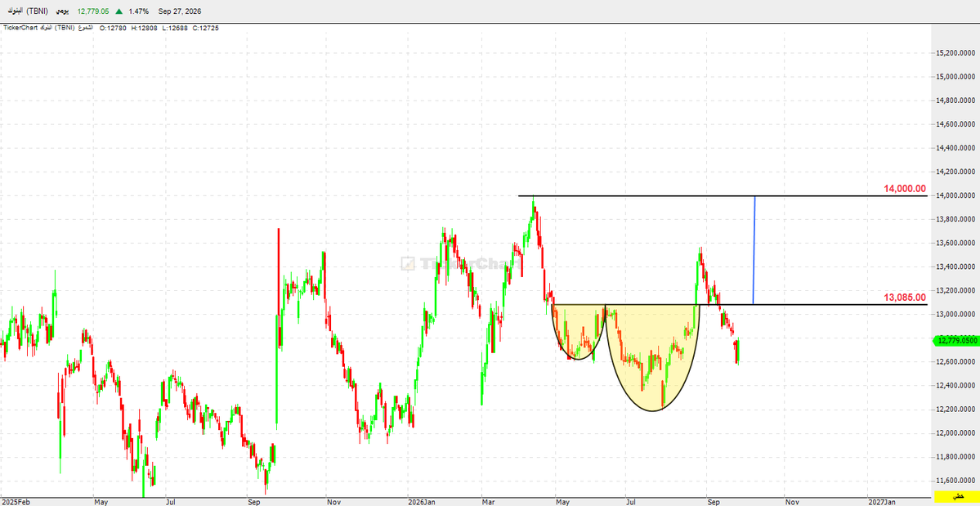Click the 15,200.0000 price axis label
The height and width of the screenshot is (506, 980).
pyautogui.click(x=955, y=53)
